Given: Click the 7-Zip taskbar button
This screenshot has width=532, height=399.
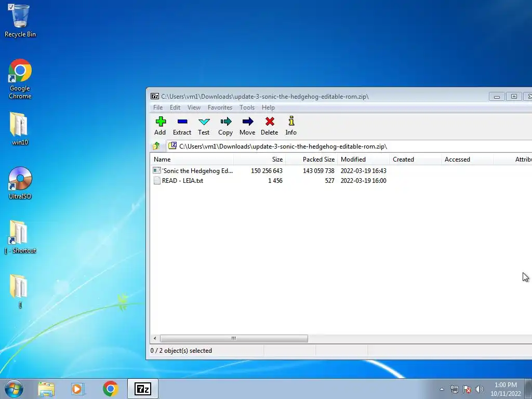Looking at the screenshot, I should click(x=142, y=389).
